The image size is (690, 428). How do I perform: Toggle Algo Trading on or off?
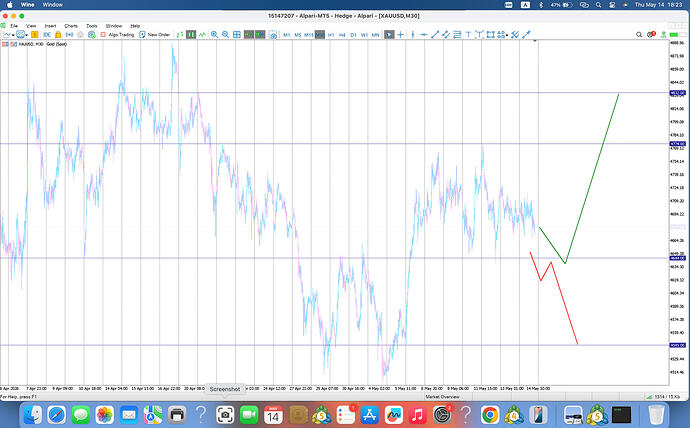click(x=117, y=34)
